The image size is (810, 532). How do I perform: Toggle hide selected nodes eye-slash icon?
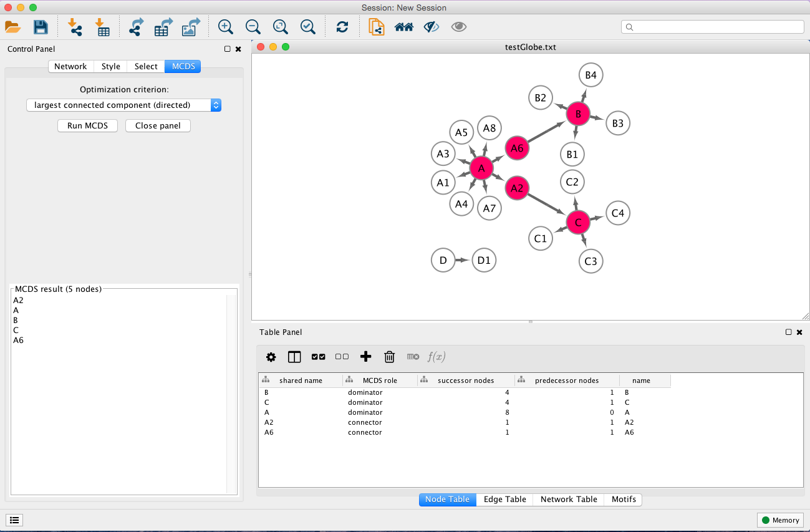432,27
